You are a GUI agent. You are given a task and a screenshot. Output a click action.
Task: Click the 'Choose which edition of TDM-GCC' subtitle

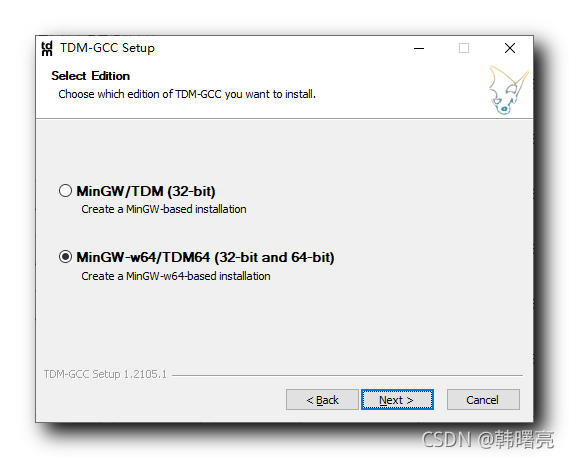(x=187, y=94)
